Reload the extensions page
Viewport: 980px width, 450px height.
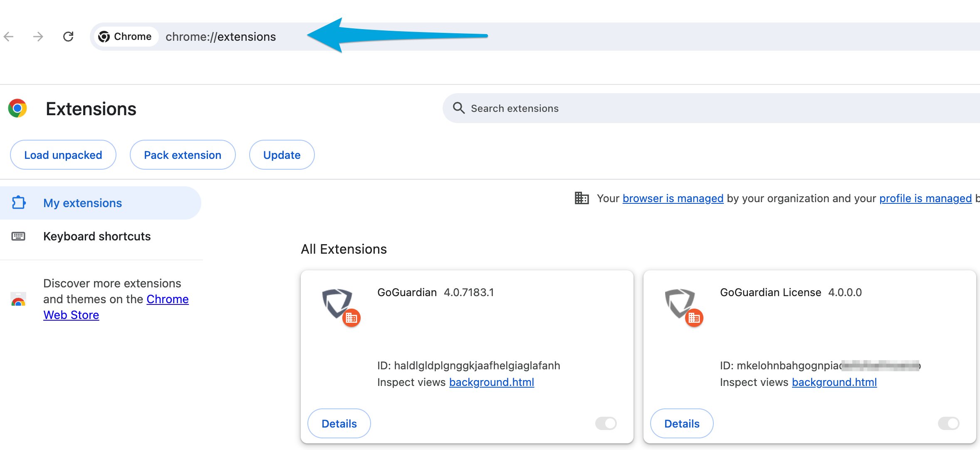tap(68, 37)
